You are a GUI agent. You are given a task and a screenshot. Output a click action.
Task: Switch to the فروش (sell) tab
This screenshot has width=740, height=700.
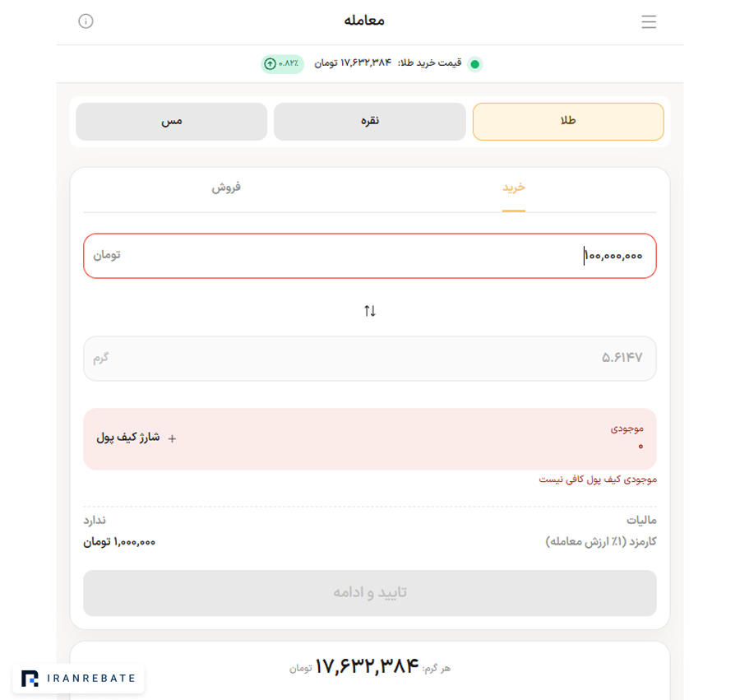[x=226, y=188]
